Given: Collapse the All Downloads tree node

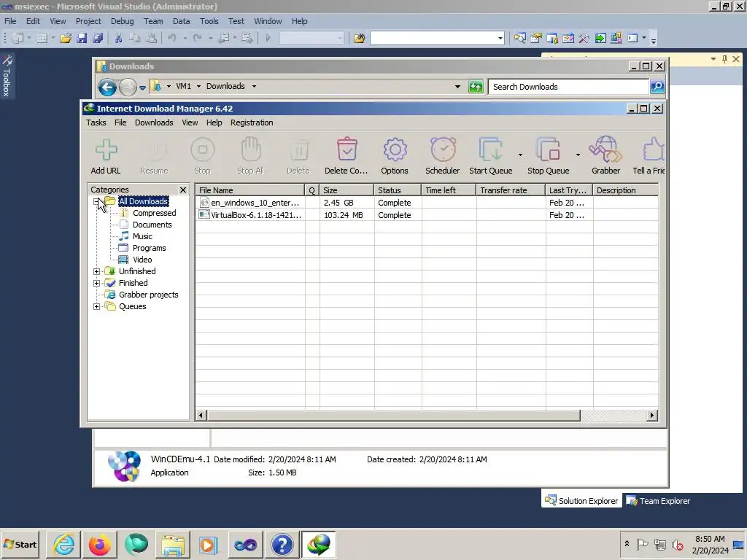Looking at the screenshot, I should point(97,201).
